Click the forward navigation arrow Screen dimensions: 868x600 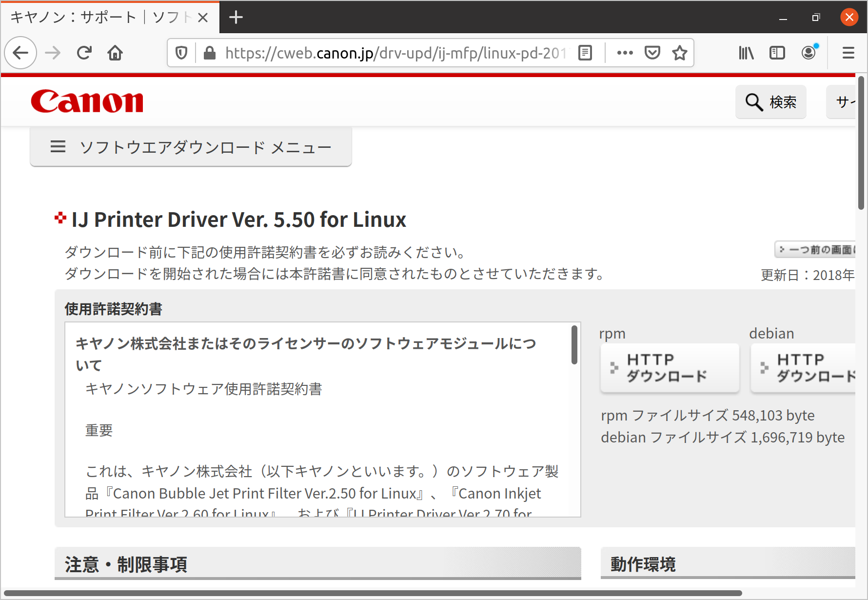click(53, 53)
